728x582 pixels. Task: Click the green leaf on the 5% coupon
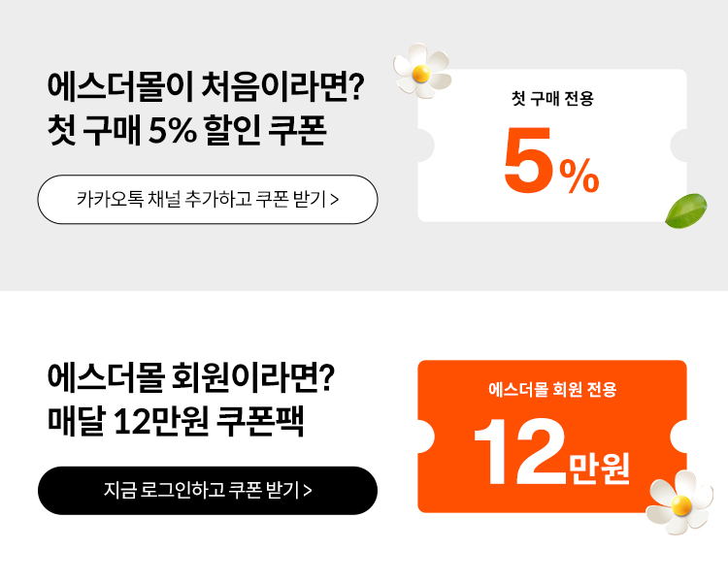(x=685, y=210)
